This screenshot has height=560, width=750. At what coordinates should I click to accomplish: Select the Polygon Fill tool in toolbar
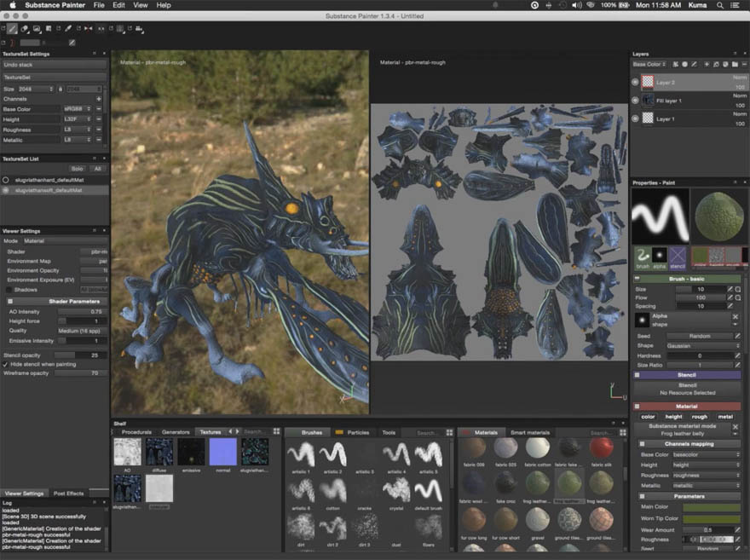[49, 29]
